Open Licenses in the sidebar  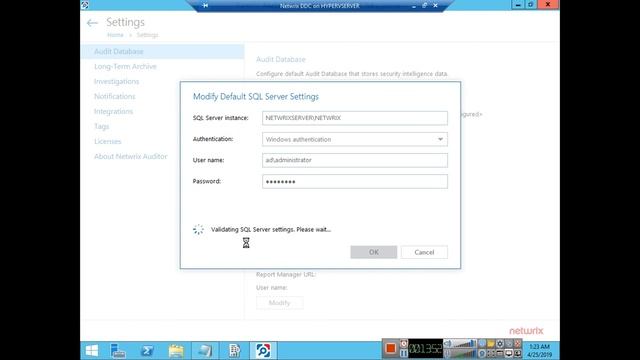coord(107,141)
